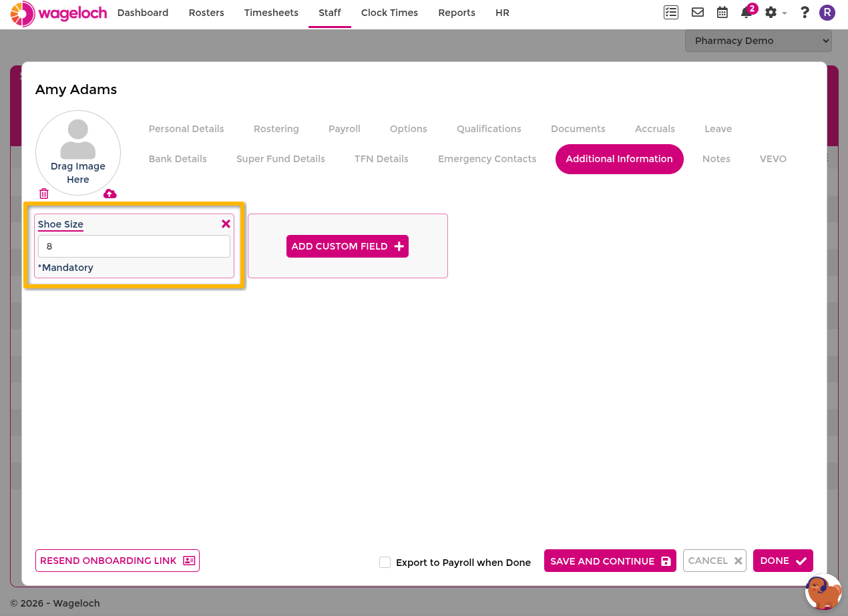Switch to the VEVO tab

(773, 159)
